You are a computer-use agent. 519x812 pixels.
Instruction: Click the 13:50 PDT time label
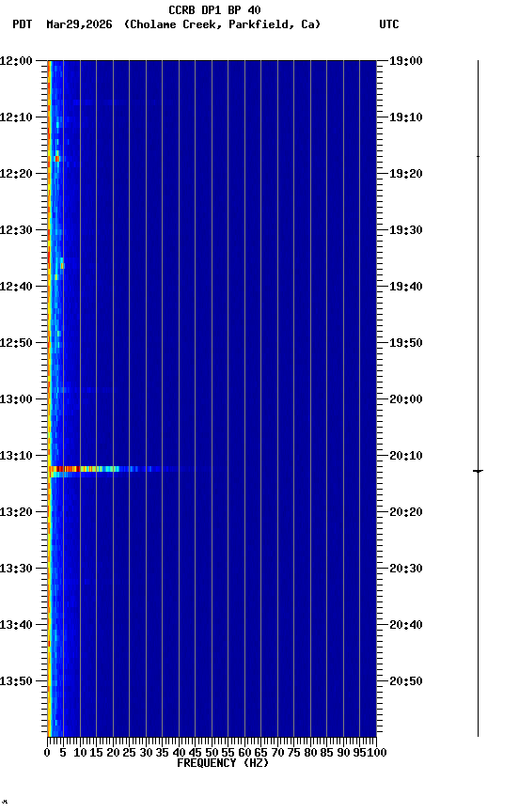(16, 681)
